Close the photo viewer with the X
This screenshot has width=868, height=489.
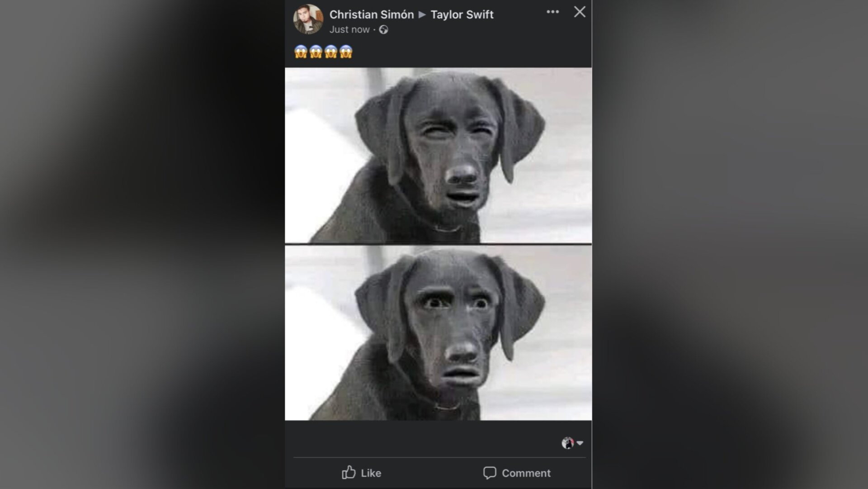pyautogui.click(x=580, y=12)
